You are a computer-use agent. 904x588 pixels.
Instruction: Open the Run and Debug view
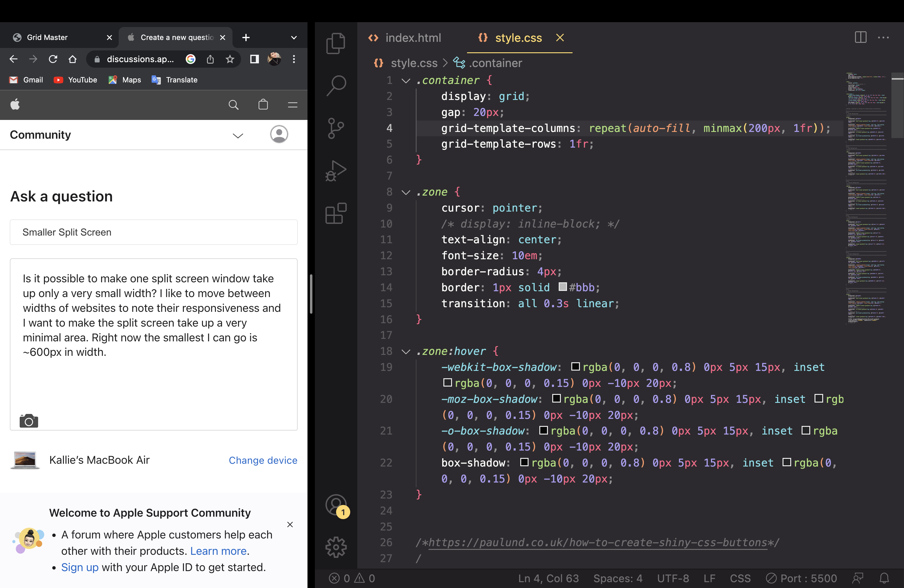coord(336,171)
